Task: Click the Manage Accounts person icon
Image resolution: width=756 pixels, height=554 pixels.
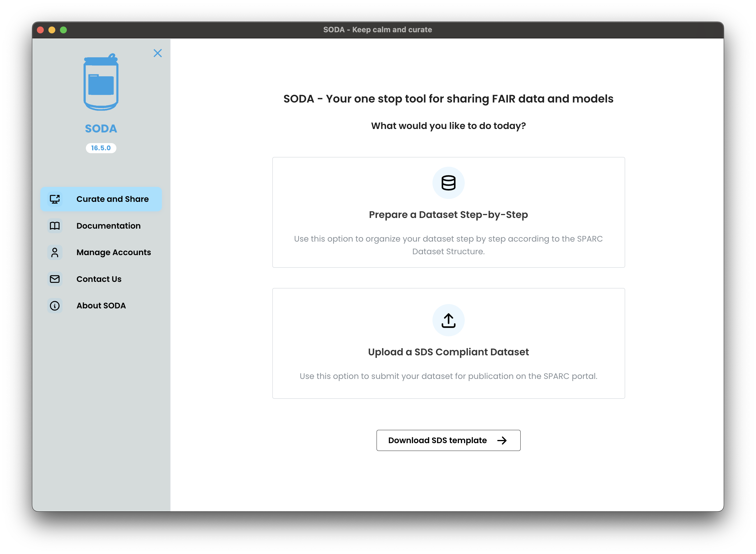Action: click(x=55, y=252)
